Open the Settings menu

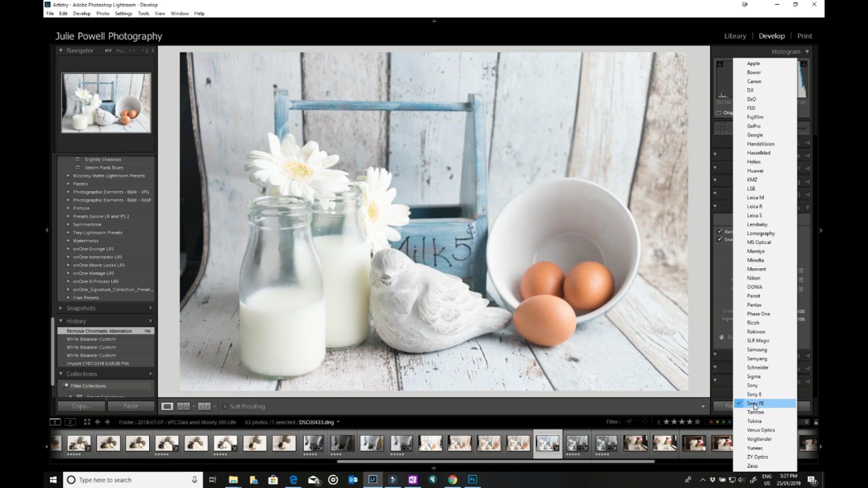coord(123,13)
